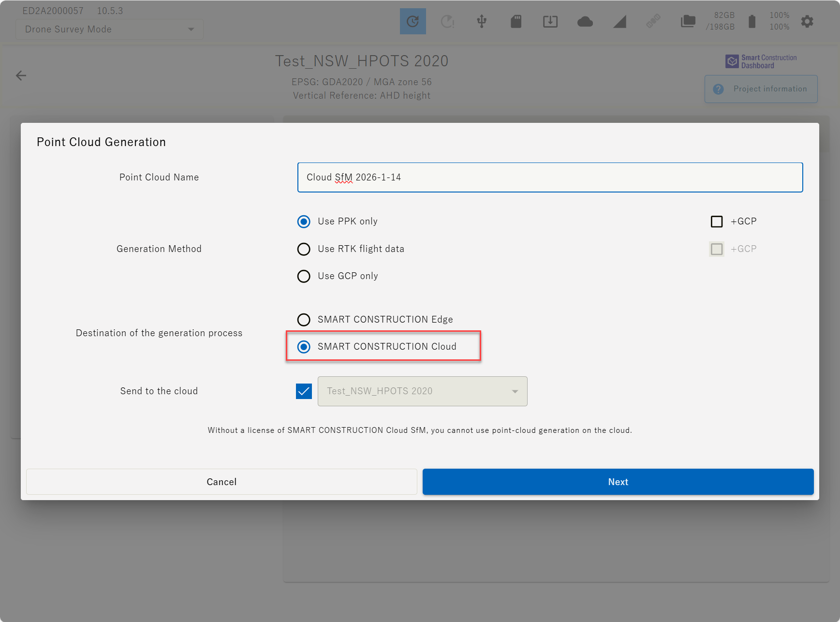Viewport: 840px width, 622px height.
Task: Click the highlighted refresh/update icon in the top toolbar
Action: [x=413, y=21]
